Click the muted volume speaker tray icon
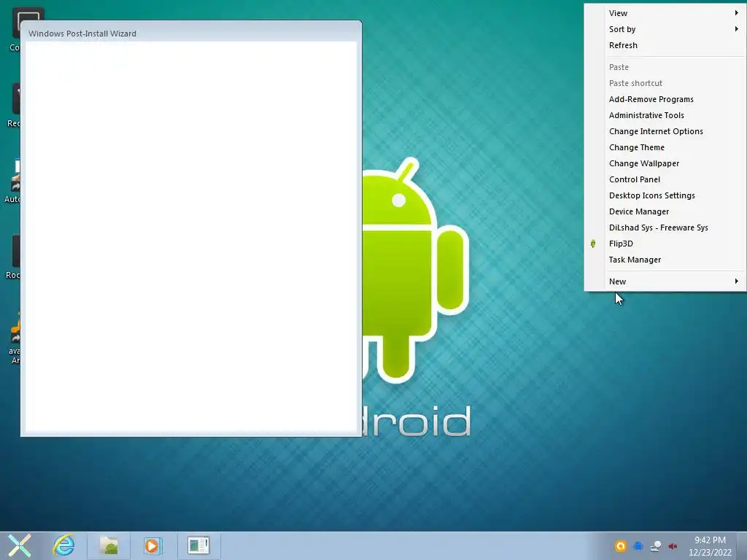747x560 pixels. click(x=673, y=546)
